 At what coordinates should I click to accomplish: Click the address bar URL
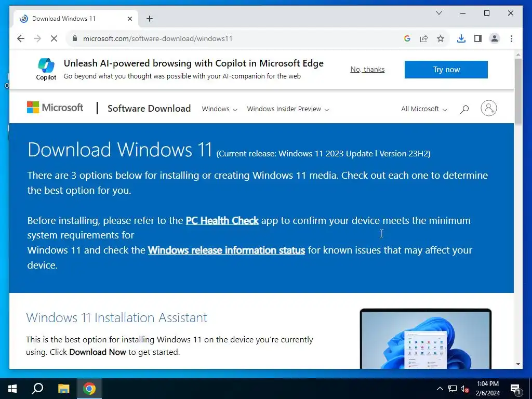tap(158, 38)
